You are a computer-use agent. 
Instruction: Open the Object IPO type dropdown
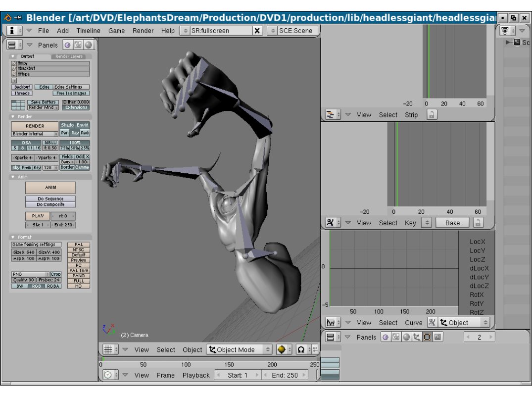(464, 322)
